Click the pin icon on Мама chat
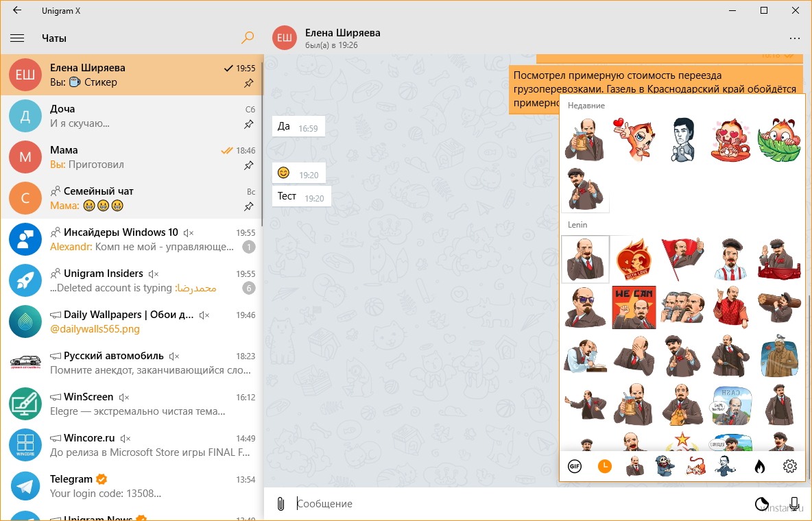This screenshot has width=812, height=521. [x=248, y=165]
